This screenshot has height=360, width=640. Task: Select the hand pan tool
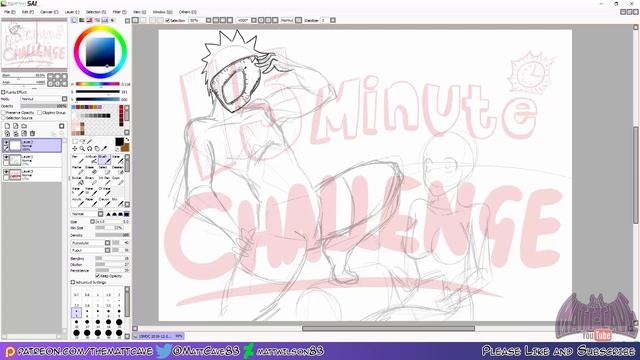(x=97, y=149)
